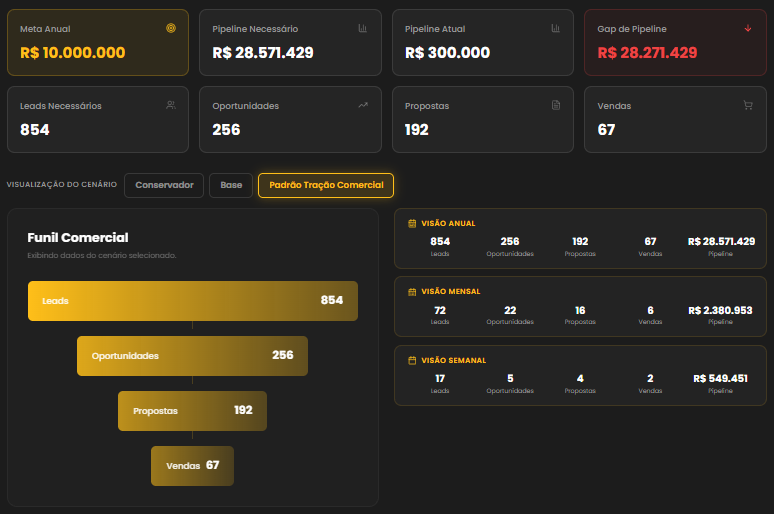Click the target icon on Meta Anual card

(x=171, y=28)
